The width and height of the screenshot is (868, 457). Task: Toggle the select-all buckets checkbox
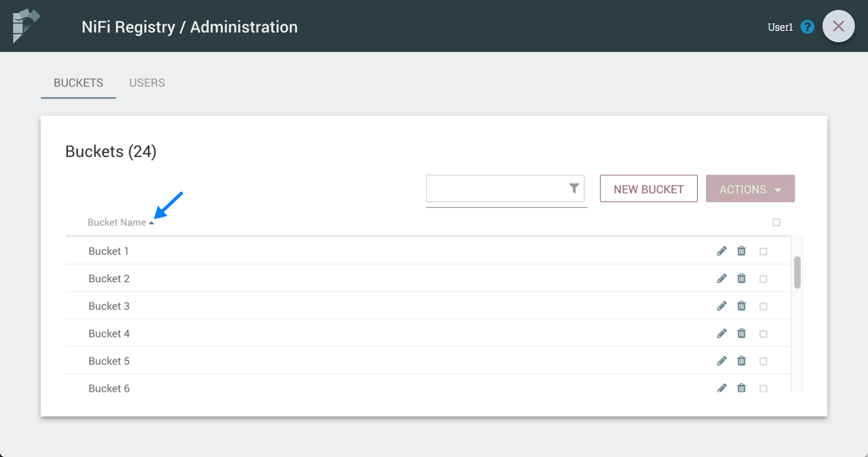click(777, 222)
